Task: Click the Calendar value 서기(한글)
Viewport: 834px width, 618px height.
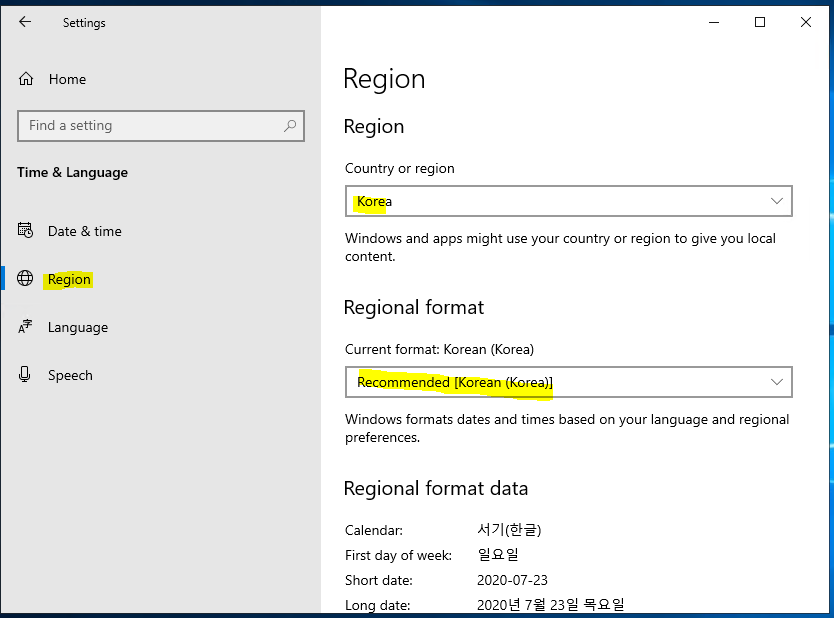Action: (x=509, y=530)
